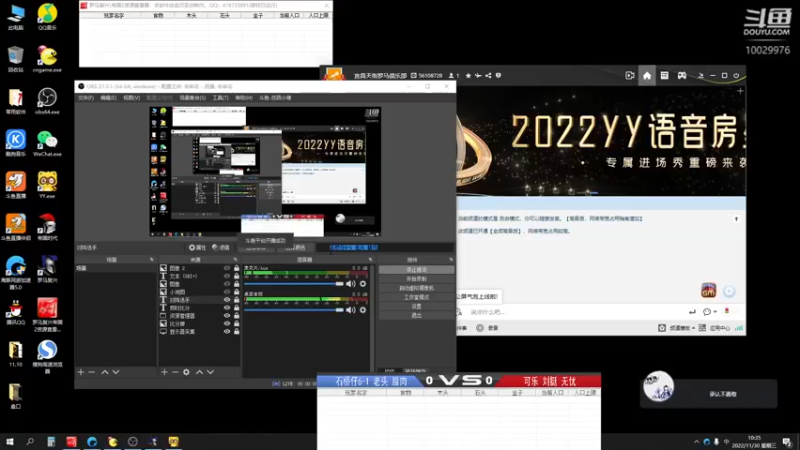
Task: Mute the microphone channel speaker icon
Action: pyautogui.click(x=351, y=284)
